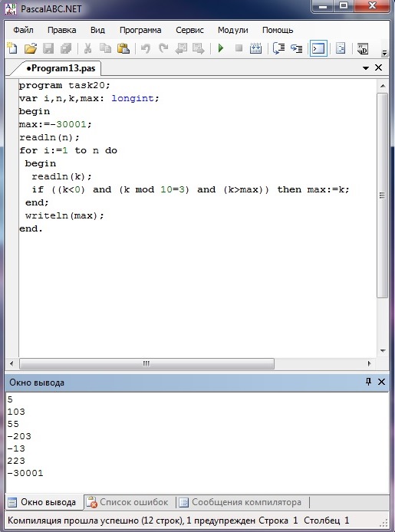
Task: Click the Save file icon
Action: [48, 48]
